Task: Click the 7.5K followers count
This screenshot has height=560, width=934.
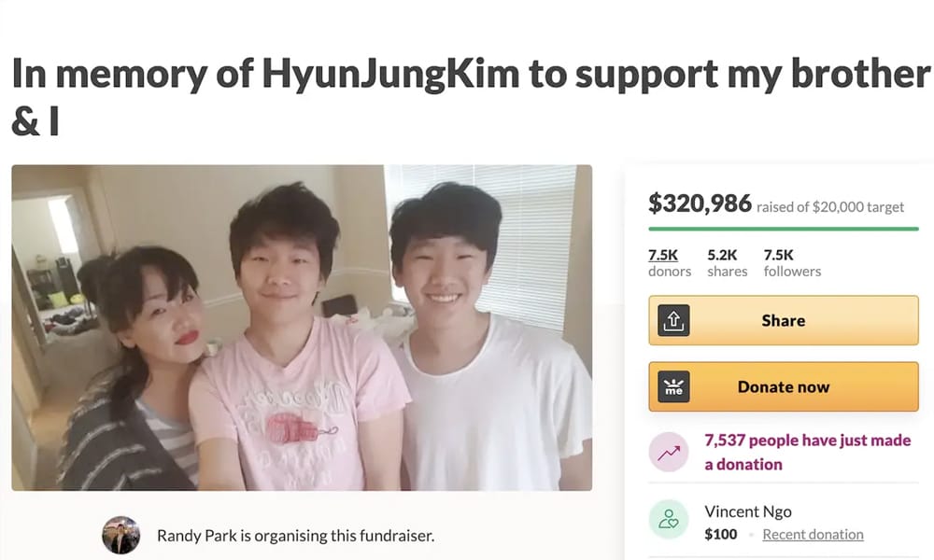Action: pos(792,263)
